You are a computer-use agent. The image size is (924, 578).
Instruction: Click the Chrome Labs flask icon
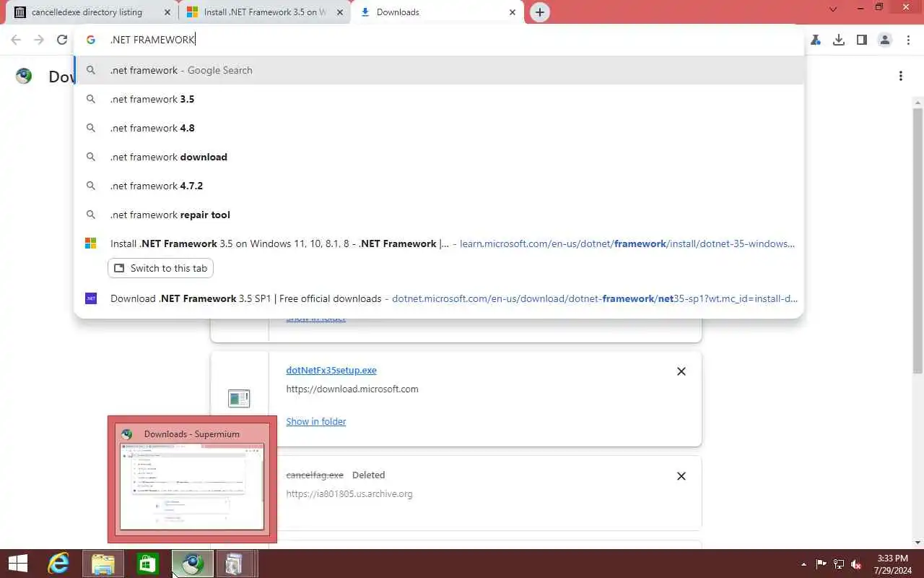[816, 40]
